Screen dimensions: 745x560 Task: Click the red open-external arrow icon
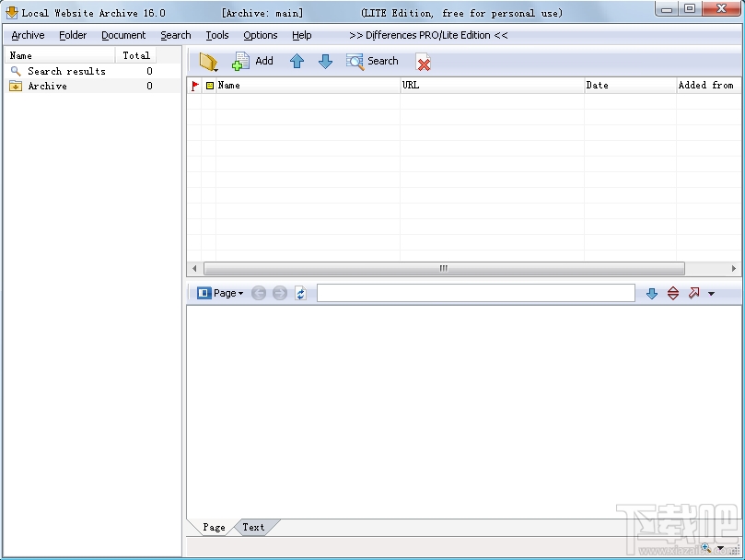click(x=693, y=293)
